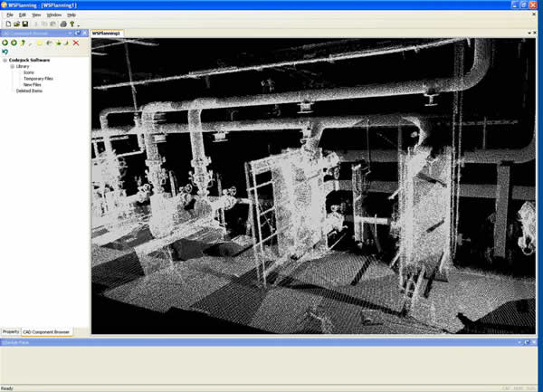Click the Save floppy disk icon
This screenshot has height=392, width=543.
[24, 24]
